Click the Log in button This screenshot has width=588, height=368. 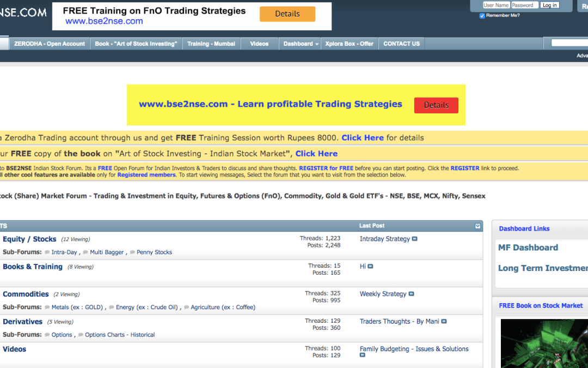550,5
